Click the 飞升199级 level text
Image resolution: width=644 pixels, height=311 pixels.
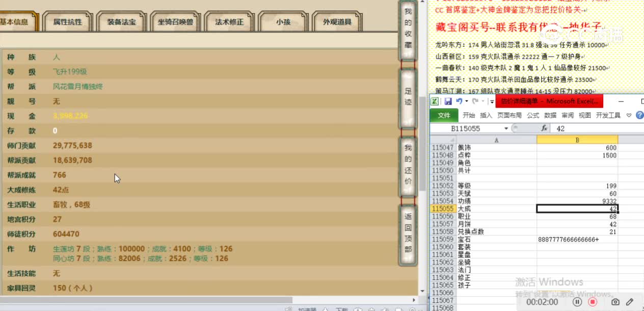click(x=70, y=72)
